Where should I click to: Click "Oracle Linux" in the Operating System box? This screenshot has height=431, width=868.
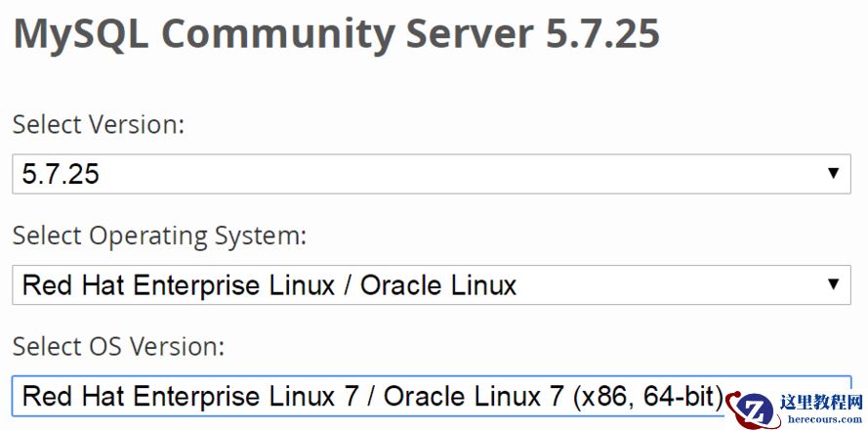(x=438, y=284)
